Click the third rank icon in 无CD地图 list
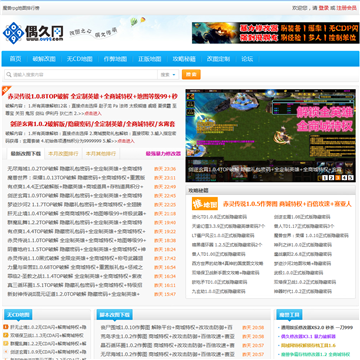Screen dimensions: 360x360 click(6, 343)
